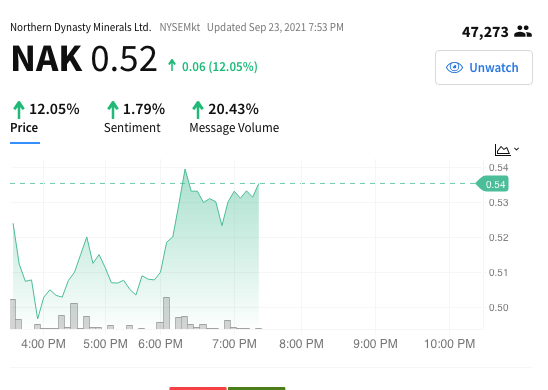
Task: Click the 47,273 watchers count
Action: click(x=485, y=32)
